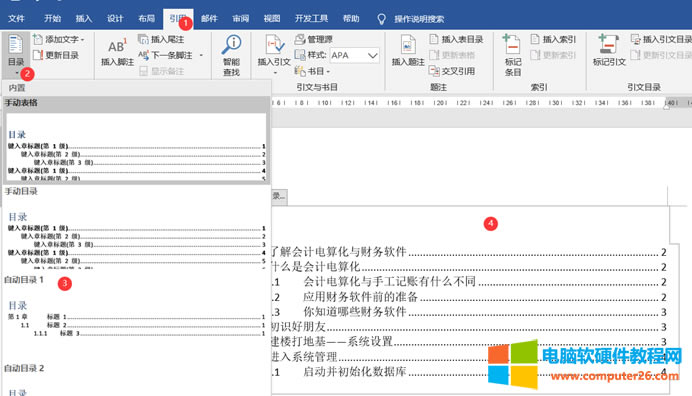Click 插入尾注 to insert endnote
The image size is (692, 396).
(161, 39)
